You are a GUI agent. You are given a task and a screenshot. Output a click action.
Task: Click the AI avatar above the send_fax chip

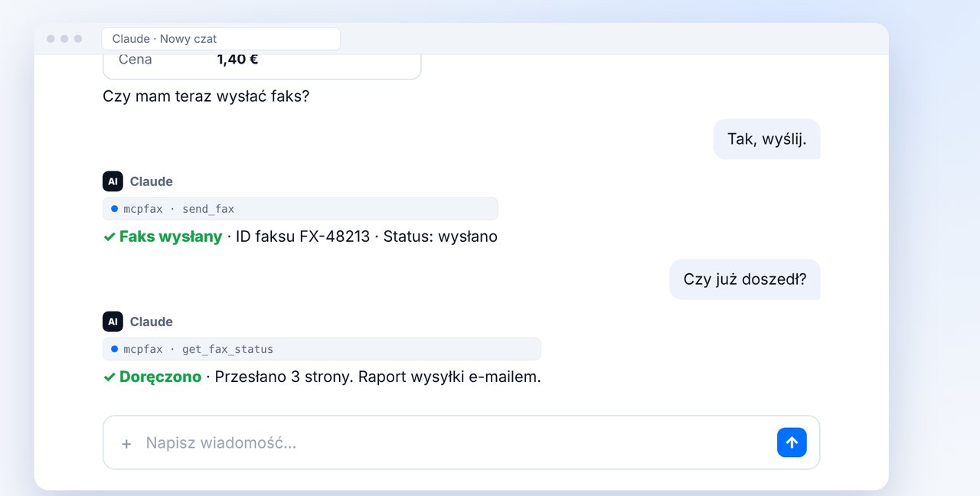[x=113, y=181]
